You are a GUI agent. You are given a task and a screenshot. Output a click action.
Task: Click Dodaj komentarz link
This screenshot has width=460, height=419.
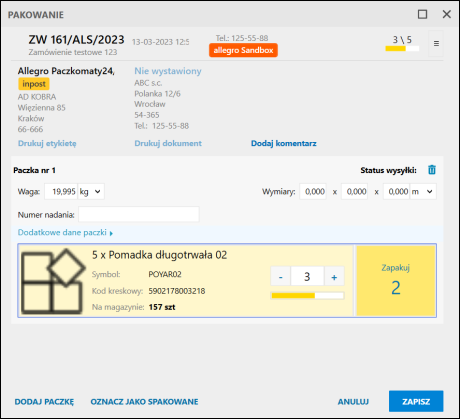(284, 143)
